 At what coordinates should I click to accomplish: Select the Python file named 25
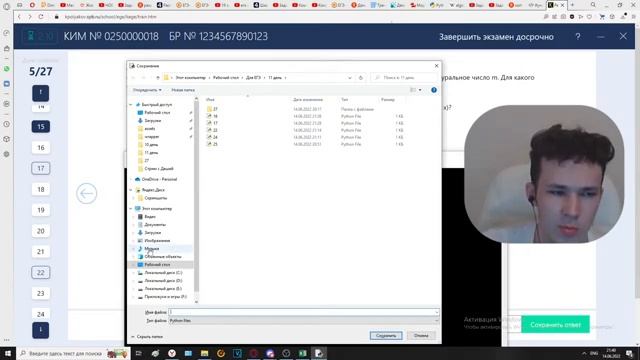215,144
